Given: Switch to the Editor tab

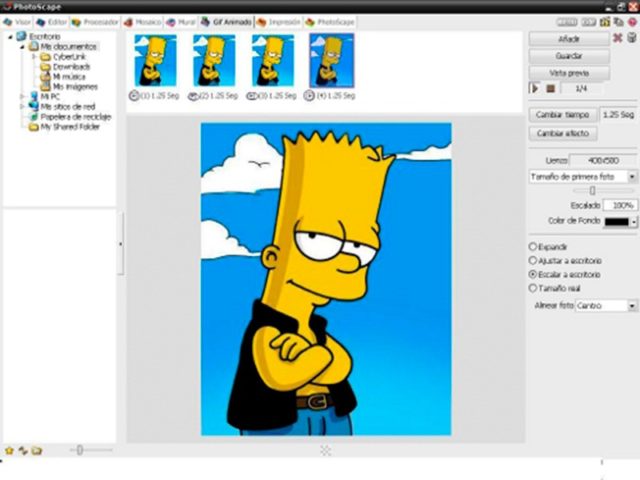Looking at the screenshot, I should [51, 22].
